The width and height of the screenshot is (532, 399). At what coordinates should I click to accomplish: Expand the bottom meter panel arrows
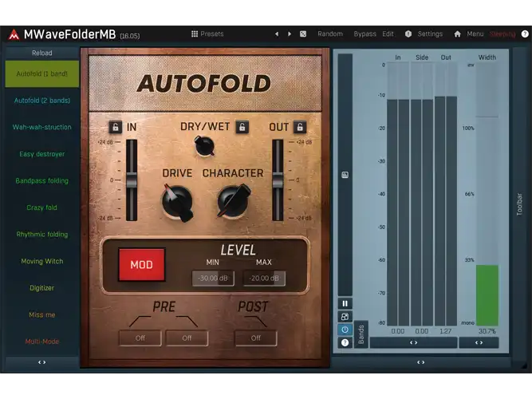(420, 362)
